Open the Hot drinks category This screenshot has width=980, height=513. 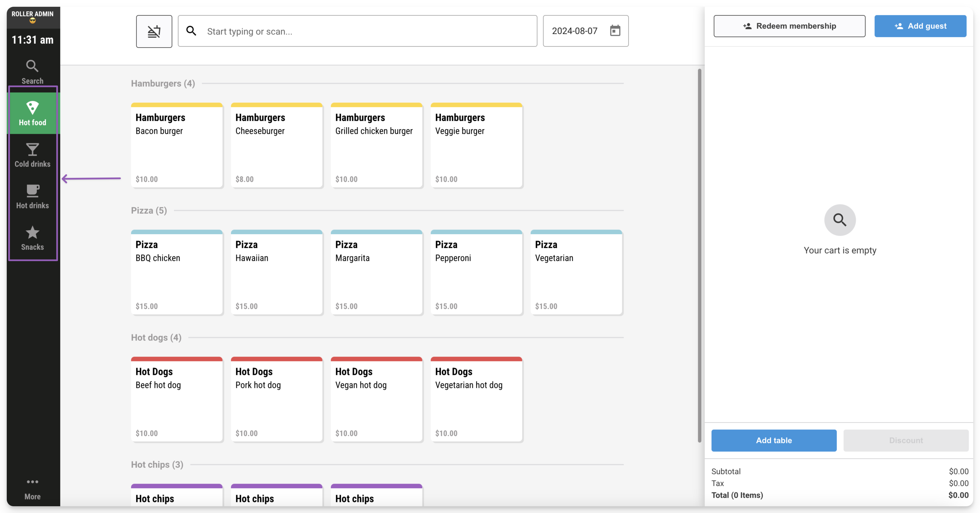point(32,197)
